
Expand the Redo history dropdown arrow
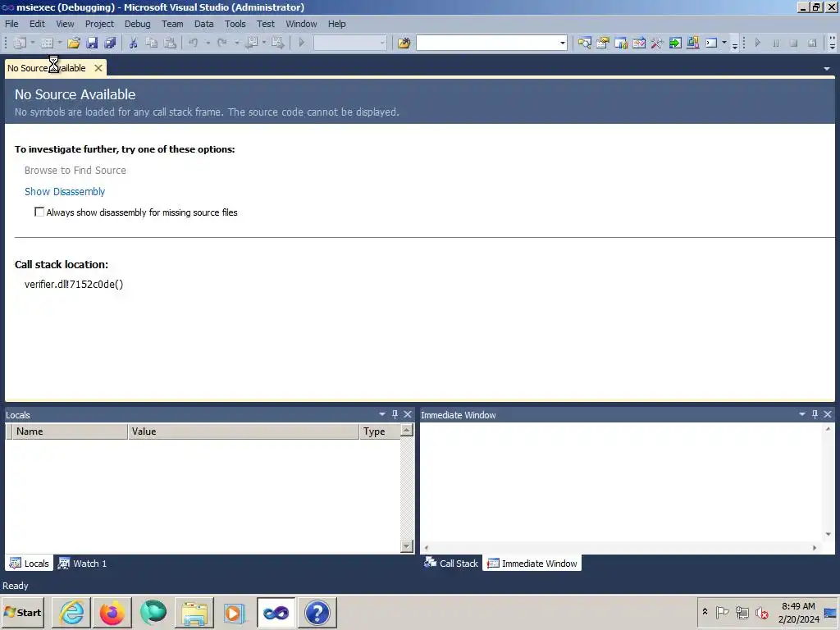coord(236,43)
